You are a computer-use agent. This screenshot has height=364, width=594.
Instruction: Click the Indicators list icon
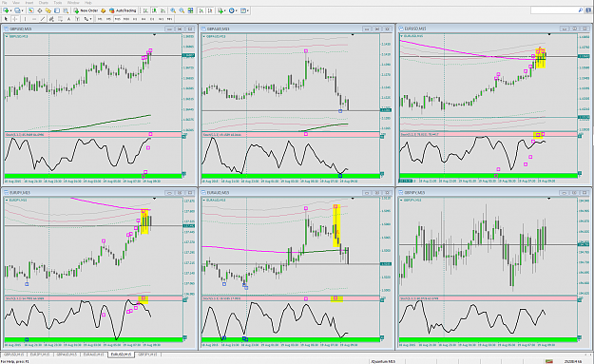220,10
